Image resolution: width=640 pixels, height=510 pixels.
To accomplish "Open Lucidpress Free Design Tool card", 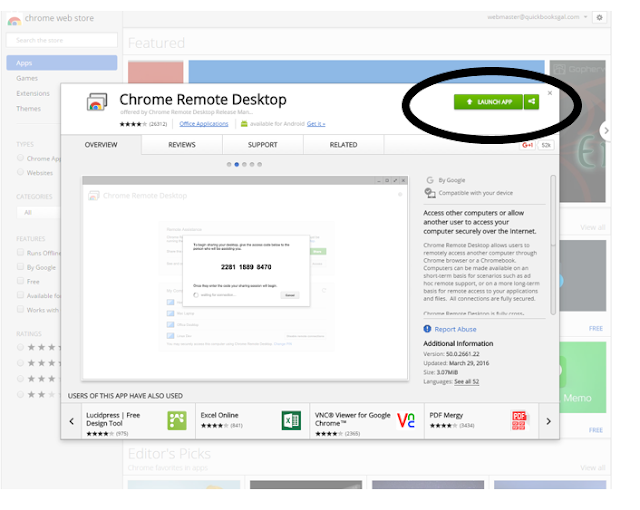I will (138, 421).
